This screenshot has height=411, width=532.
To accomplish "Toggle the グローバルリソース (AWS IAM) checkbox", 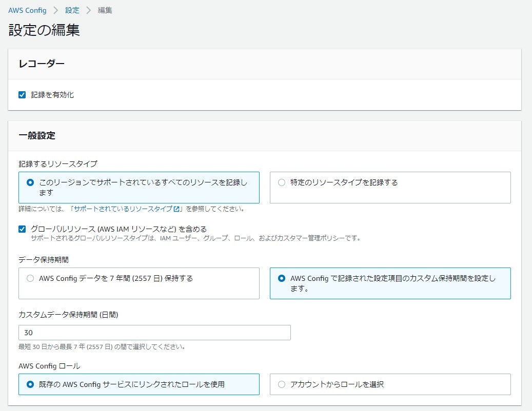I will (22, 229).
